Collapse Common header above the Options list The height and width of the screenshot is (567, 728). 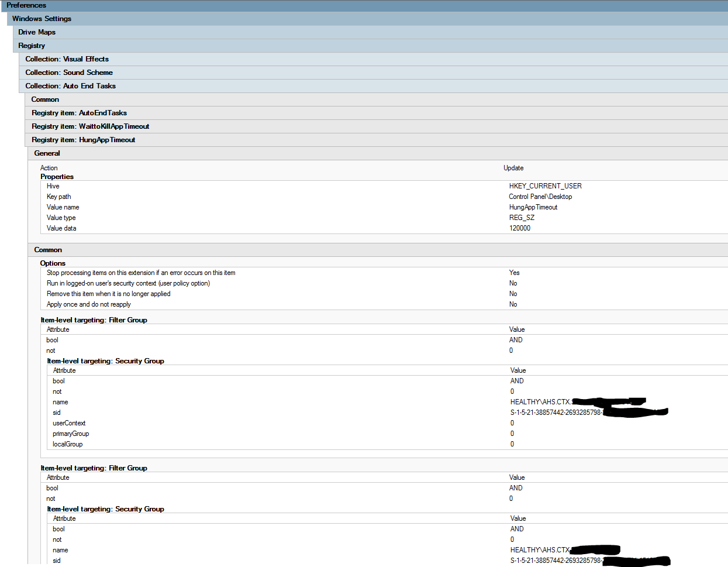click(x=48, y=250)
